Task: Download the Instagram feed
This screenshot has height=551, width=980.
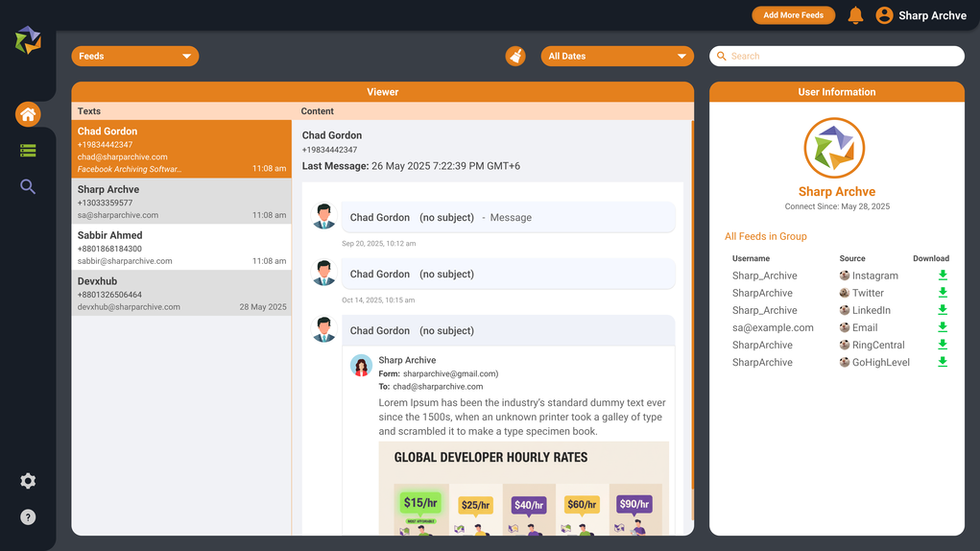Action: 943,275
